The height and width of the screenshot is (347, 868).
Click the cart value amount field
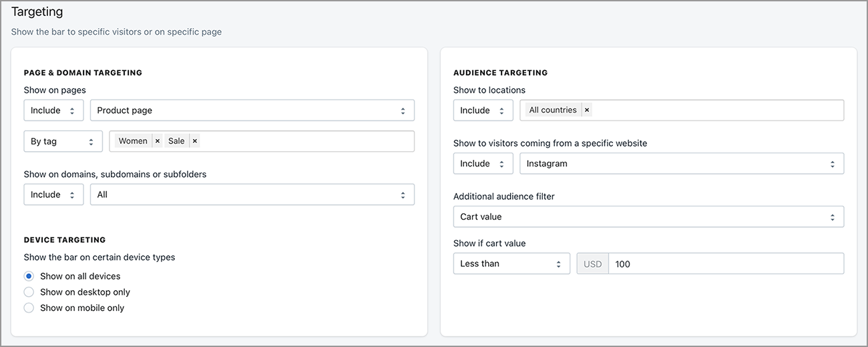click(x=725, y=263)
